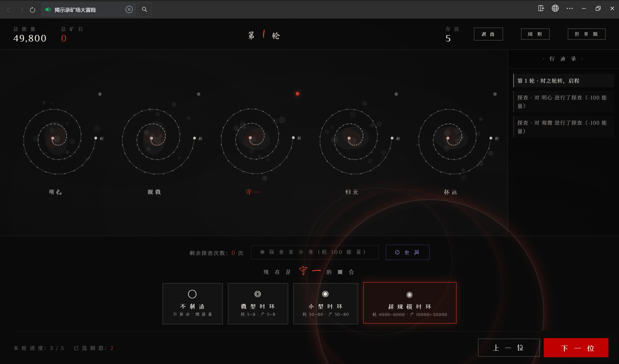The width and height of the screenshot is (619, 364).
Task: Click the grey dot above 归元
Action: (396, 94)
